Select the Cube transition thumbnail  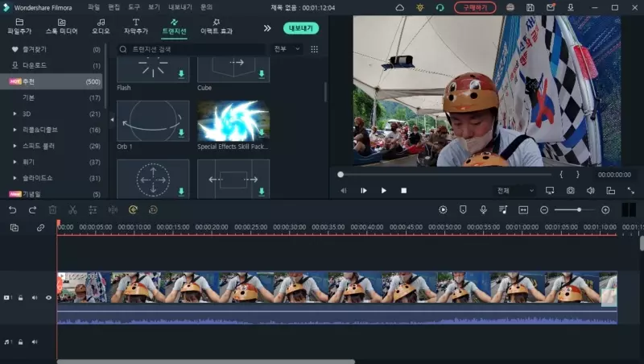pos(233,70)
